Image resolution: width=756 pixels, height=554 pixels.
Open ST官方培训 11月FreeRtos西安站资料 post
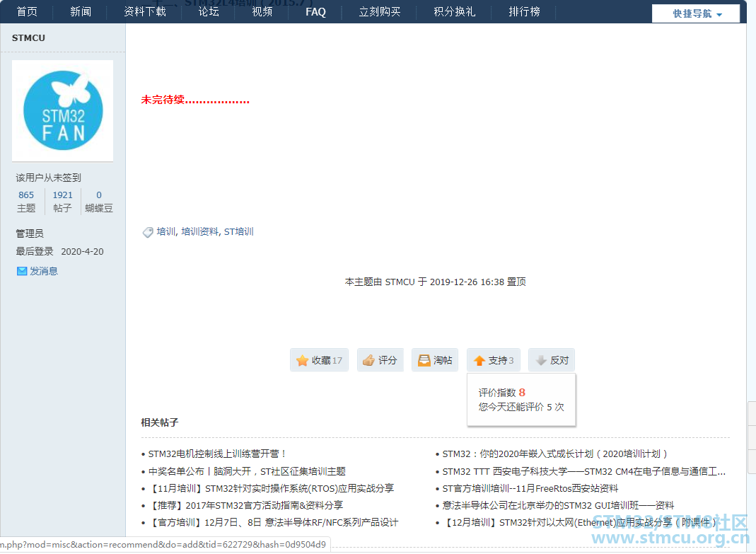click(x=530, y=488)
